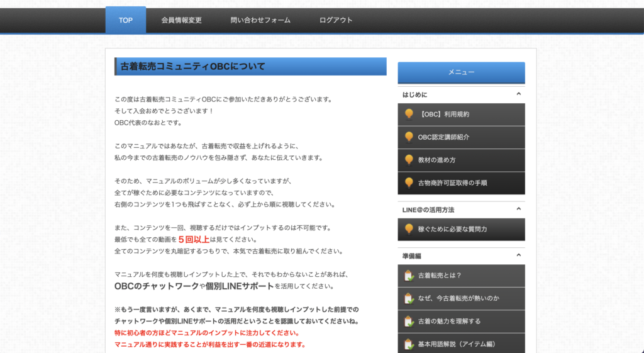
Task: Click the はじめに section title
Action: click(414, 94)
